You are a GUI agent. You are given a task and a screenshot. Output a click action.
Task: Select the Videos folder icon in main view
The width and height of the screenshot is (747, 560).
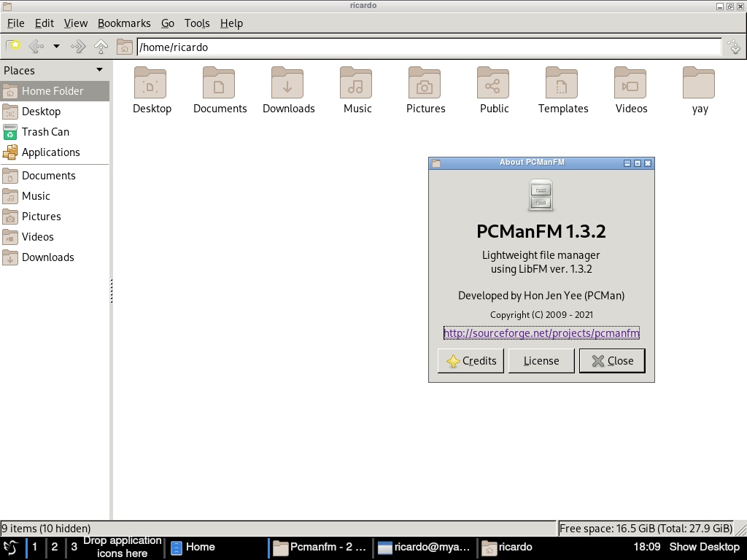631,83
